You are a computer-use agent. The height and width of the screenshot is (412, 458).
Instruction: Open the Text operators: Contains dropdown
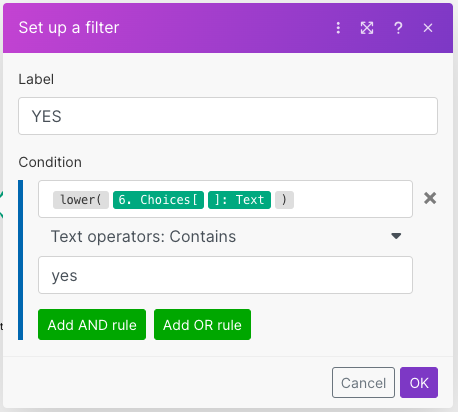pos(225,237)
